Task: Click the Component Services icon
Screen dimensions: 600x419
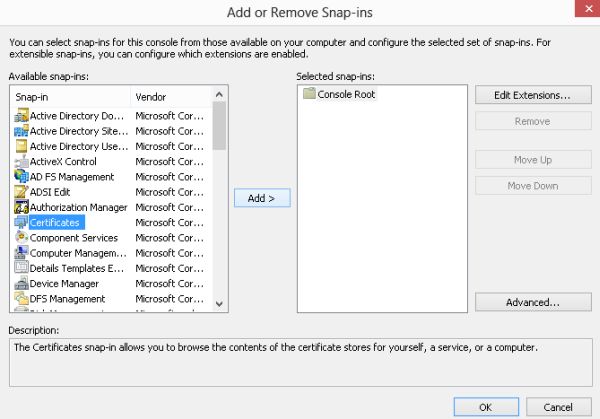Action: click(21, 238)
